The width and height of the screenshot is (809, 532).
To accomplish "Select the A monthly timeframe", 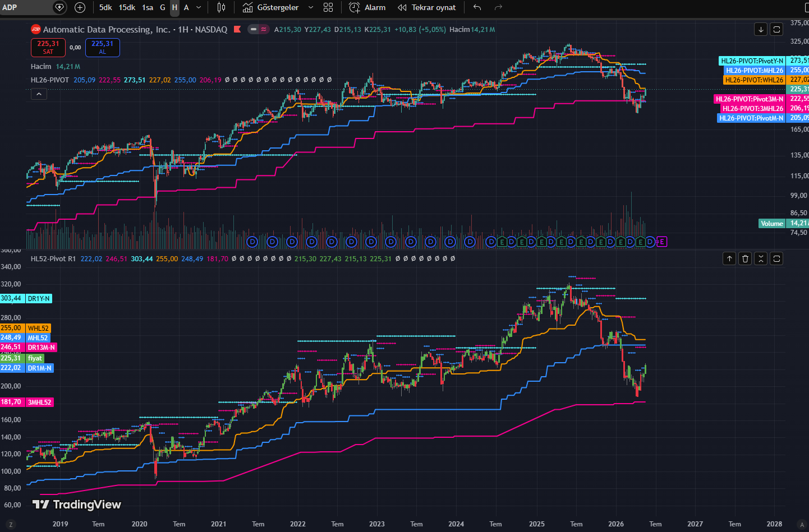I will click(186, 7).
